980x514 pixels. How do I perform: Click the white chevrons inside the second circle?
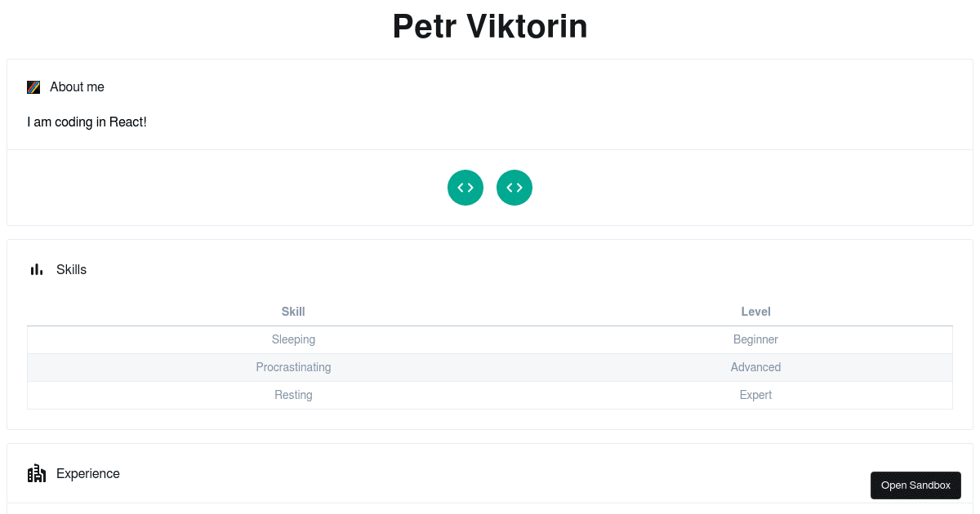click(514, 188)
